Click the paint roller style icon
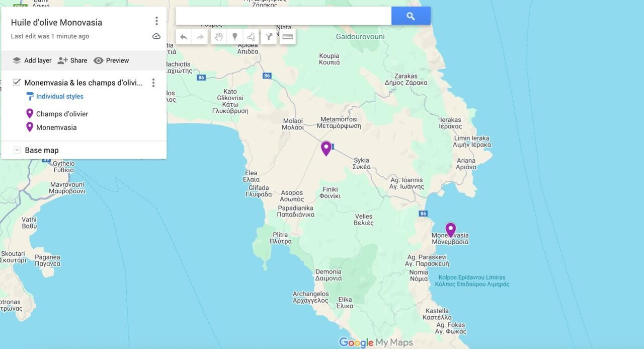This screenshot has height=349, width=644. point(30,96)
